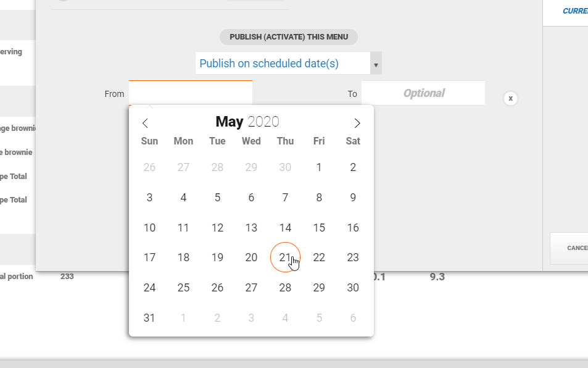Select April 26 greyed-out date

pos(149,167)
